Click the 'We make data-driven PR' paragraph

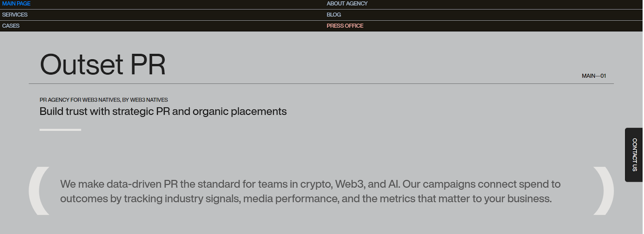[310, 191]
